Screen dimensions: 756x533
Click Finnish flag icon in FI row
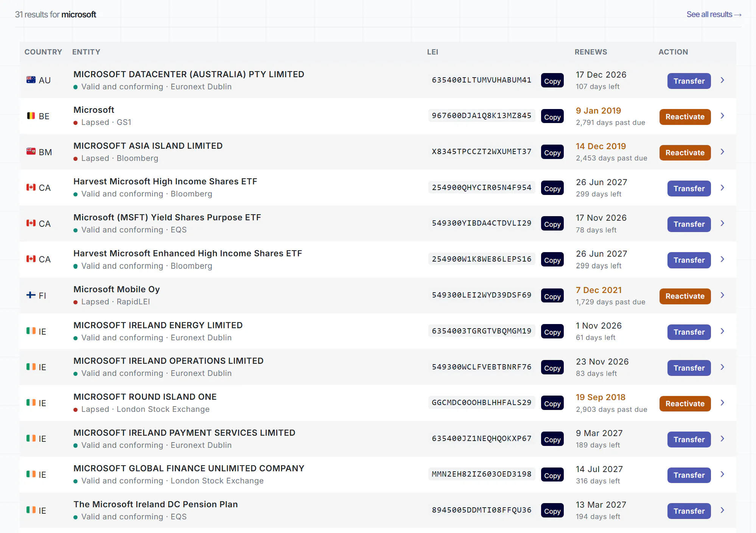click(31, 295)
